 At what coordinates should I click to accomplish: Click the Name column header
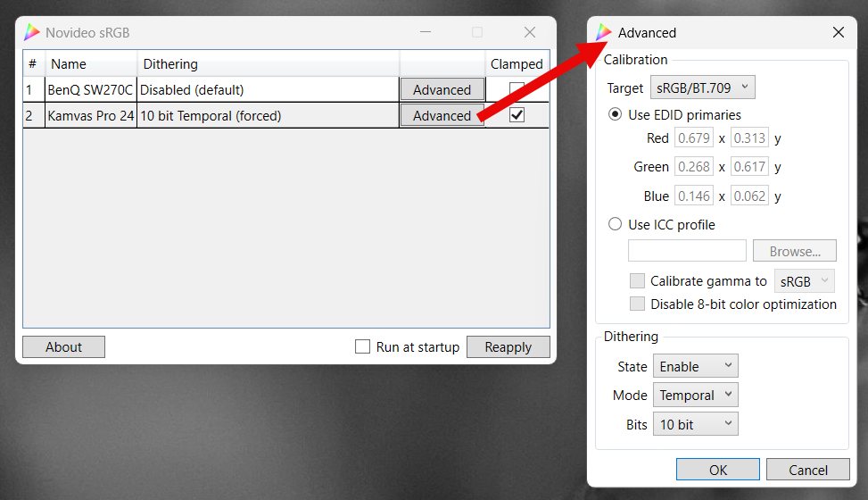(91, 63)
